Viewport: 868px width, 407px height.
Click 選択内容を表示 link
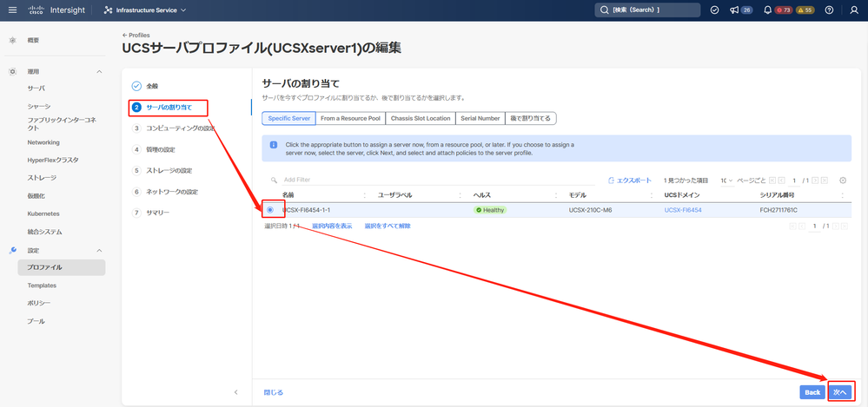[332, 226]
